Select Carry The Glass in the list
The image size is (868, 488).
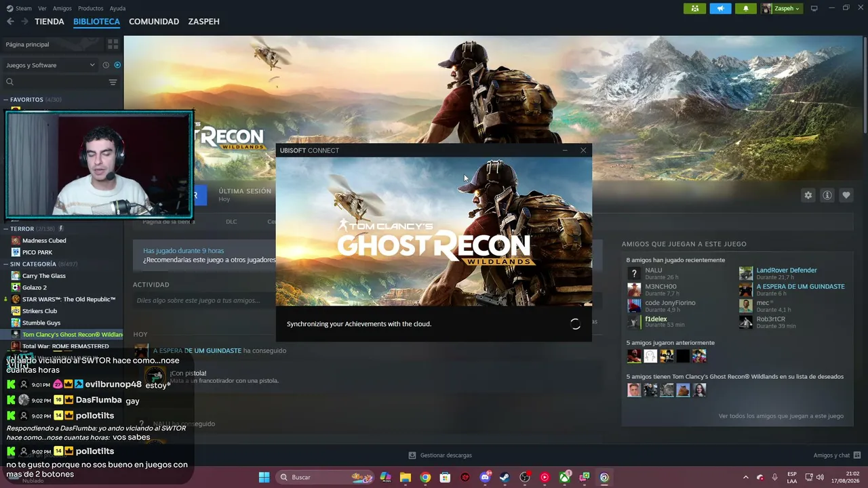click(43, 276)
